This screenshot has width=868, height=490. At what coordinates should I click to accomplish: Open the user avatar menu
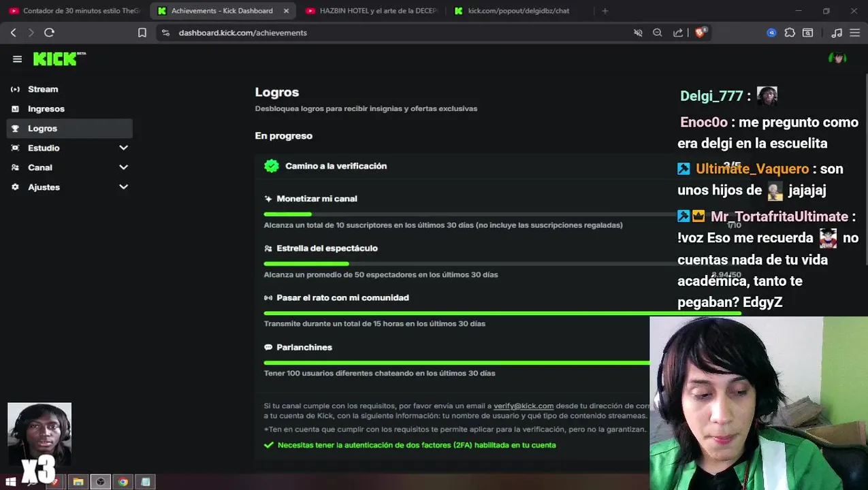(837, 59)
